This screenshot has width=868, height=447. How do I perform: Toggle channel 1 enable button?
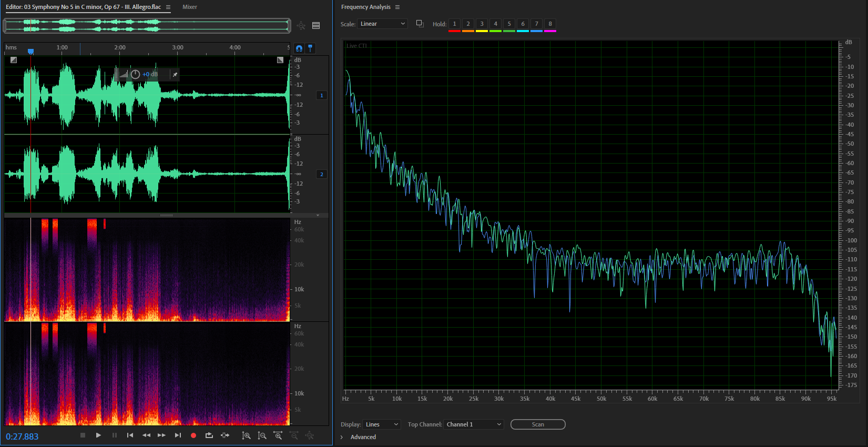coord(322,95)
